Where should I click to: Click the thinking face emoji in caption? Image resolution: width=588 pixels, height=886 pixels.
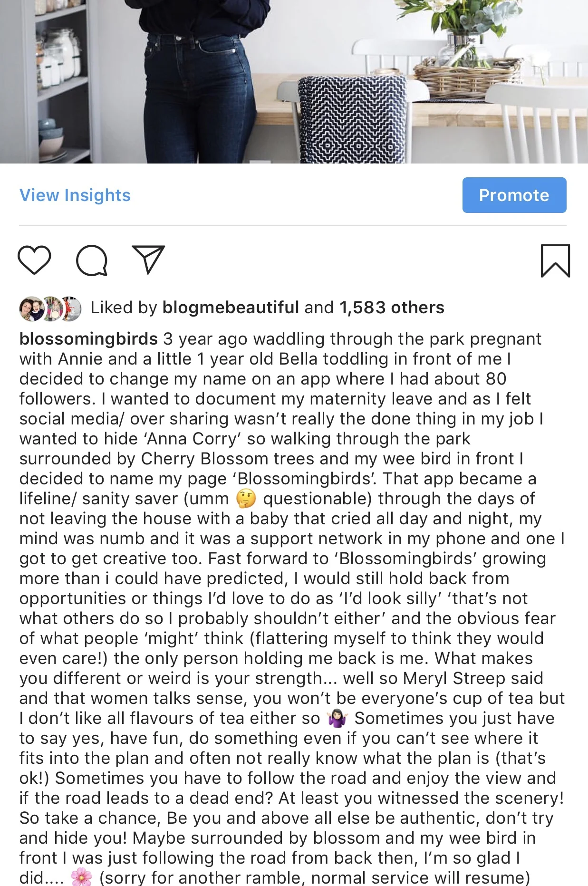pyautogui.click(x=246, y=499)
